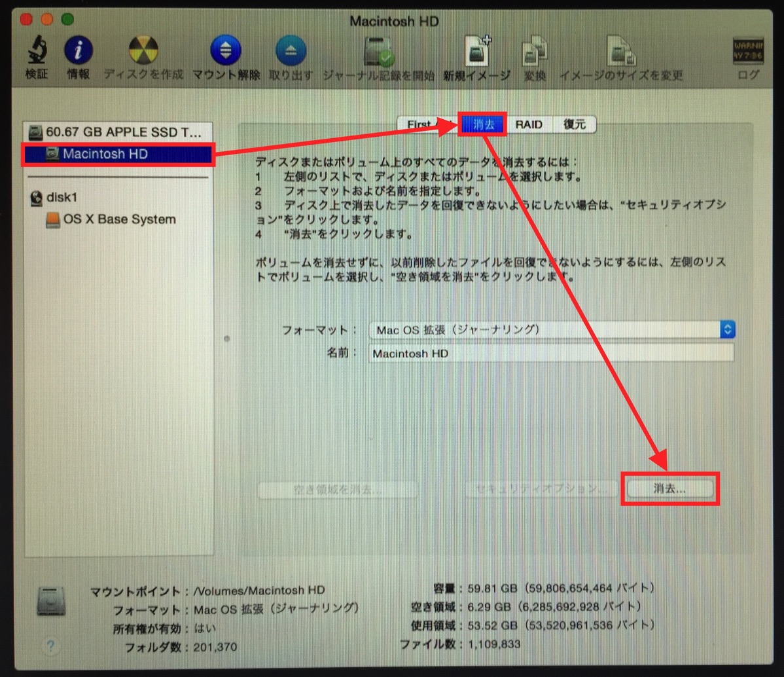Open the ログ (Log) viewer
Viewport: 784px width, 677px height.
tap(748, 51)
